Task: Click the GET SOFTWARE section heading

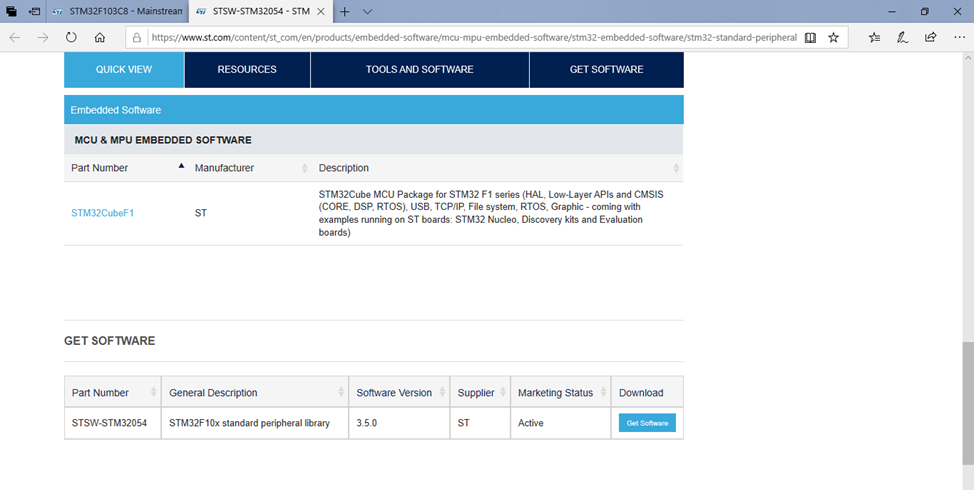Action: (x=109, y=340)
